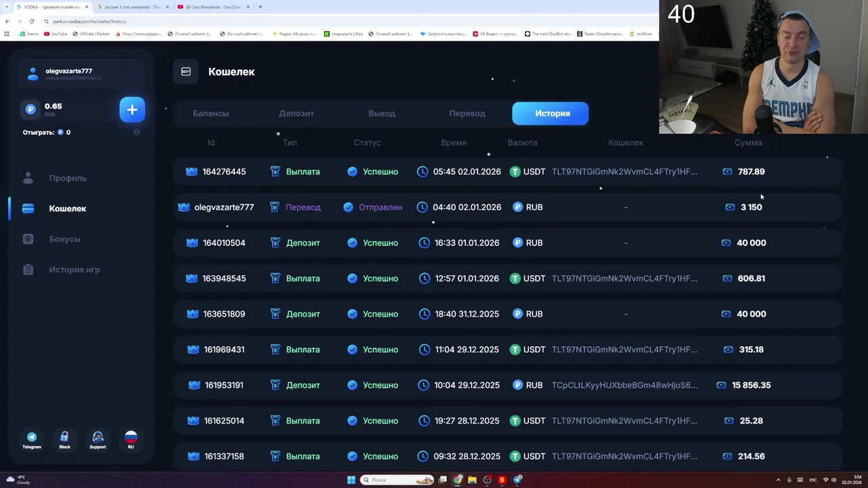Switch to Балансы tab
This screenshot has width=868, height=488.
point(211,113)
